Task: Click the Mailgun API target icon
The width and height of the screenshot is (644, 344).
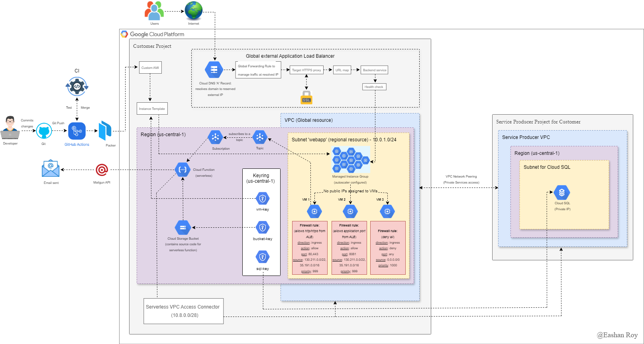Action: tap(102, 170)
